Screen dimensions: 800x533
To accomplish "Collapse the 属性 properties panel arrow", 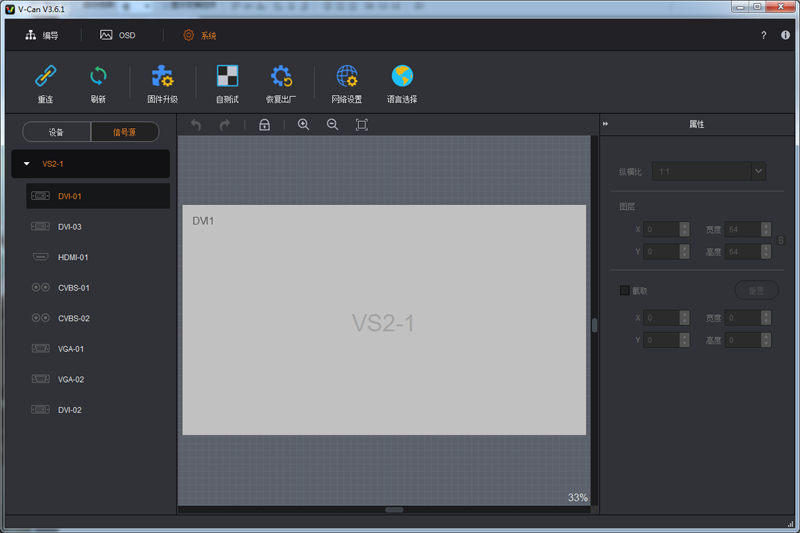I will 606,125.
